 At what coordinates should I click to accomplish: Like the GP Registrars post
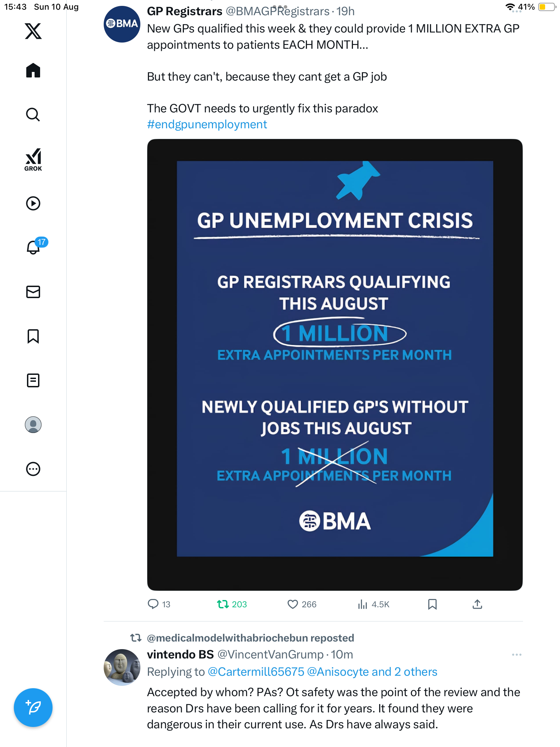[x=293, y=604]
